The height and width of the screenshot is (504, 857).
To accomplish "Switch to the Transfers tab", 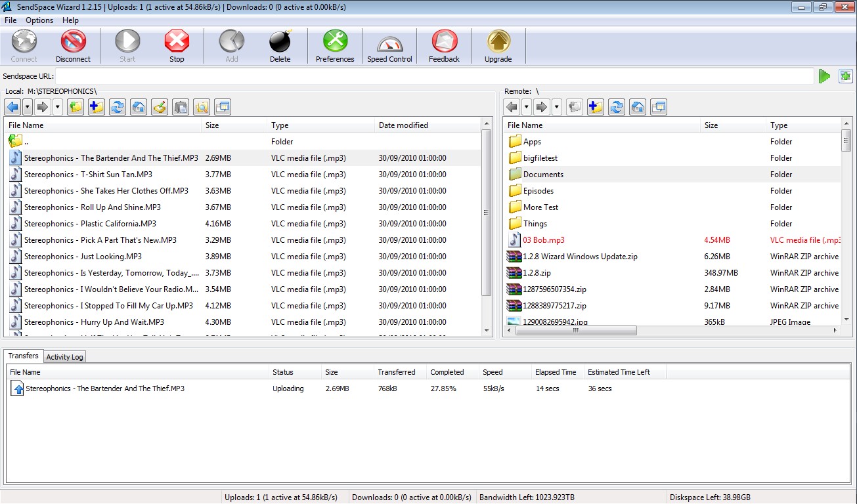I will tap(23, 356).
